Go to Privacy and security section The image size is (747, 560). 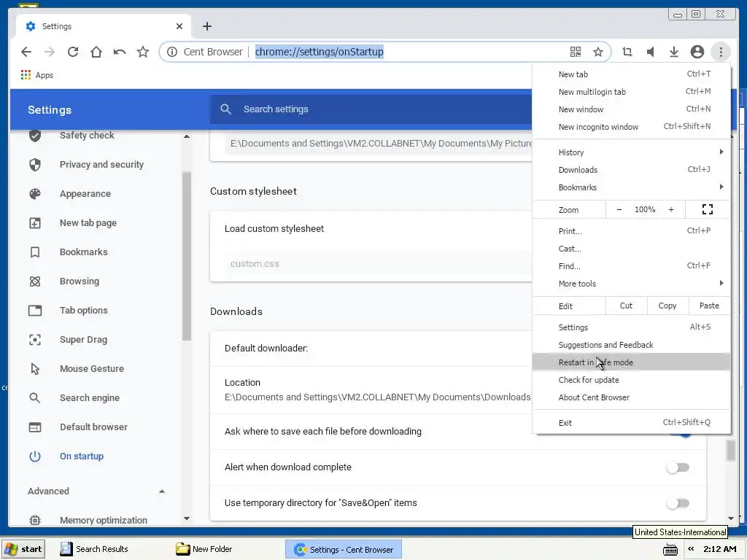click(x=101, y=165)
